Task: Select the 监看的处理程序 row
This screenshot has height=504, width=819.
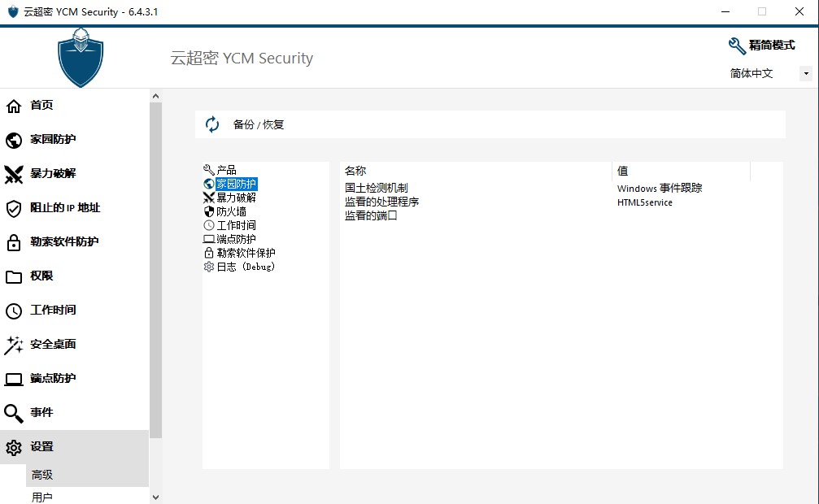Action: (381, 202)
